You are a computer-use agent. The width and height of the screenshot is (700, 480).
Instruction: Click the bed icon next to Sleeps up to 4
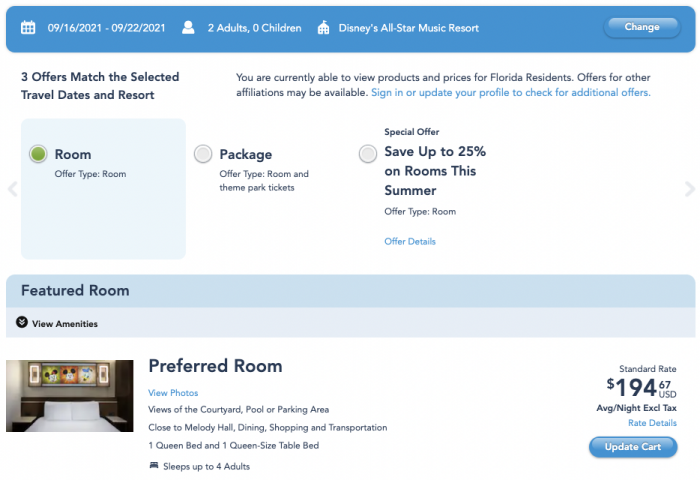coord(154,466)
